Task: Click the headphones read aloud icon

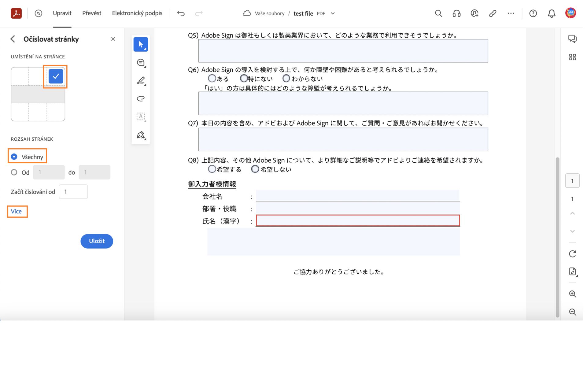Action: [x=457, y=13]
